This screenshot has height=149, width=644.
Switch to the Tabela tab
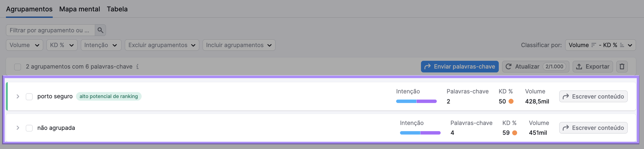pyautogui.click(x=117, y=9)
